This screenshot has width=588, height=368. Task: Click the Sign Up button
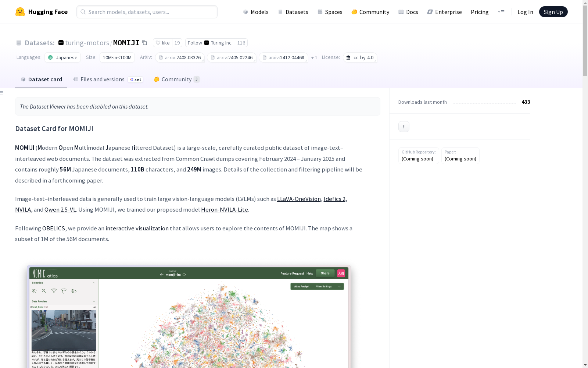pos(553,12)
